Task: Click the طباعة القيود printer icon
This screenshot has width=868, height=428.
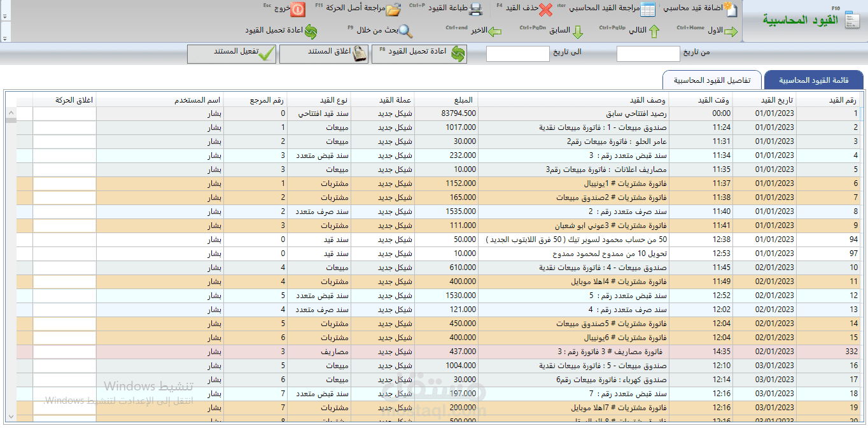Action: coord(476,10)
